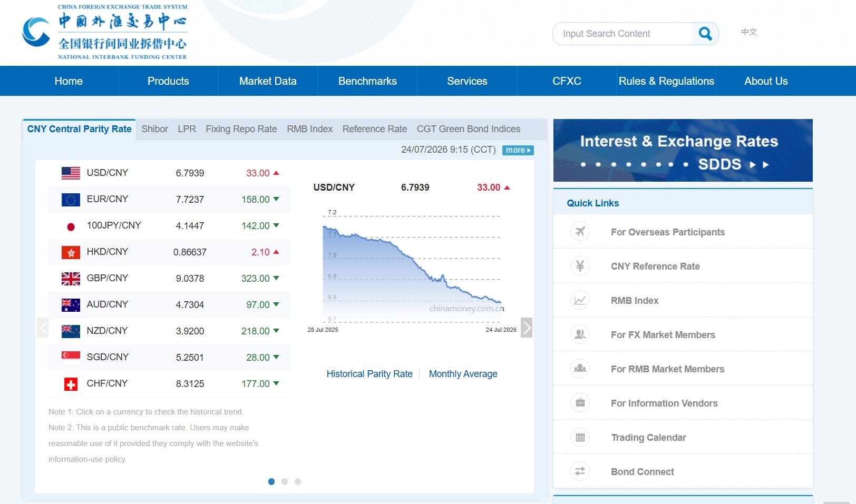Select the line chart icon beside RMB Index
Screen dimensions: 856x504
click(x=580, y=300)
